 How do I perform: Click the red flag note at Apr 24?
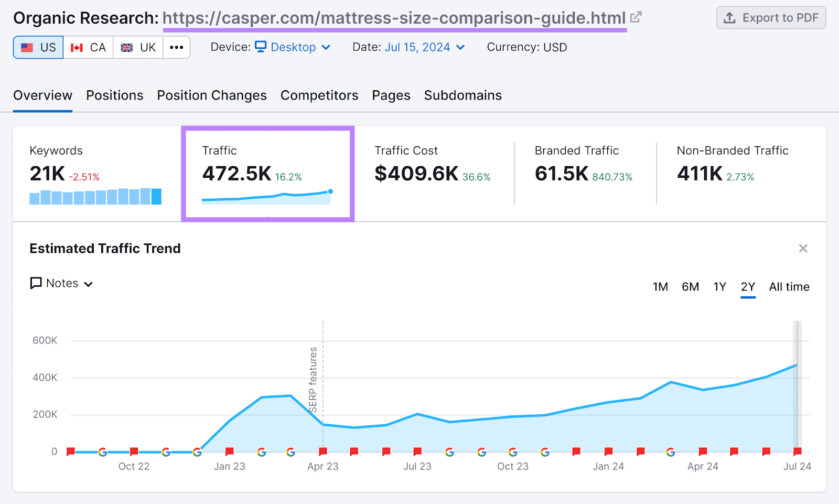pyautogui.click(x=703, y=452)
